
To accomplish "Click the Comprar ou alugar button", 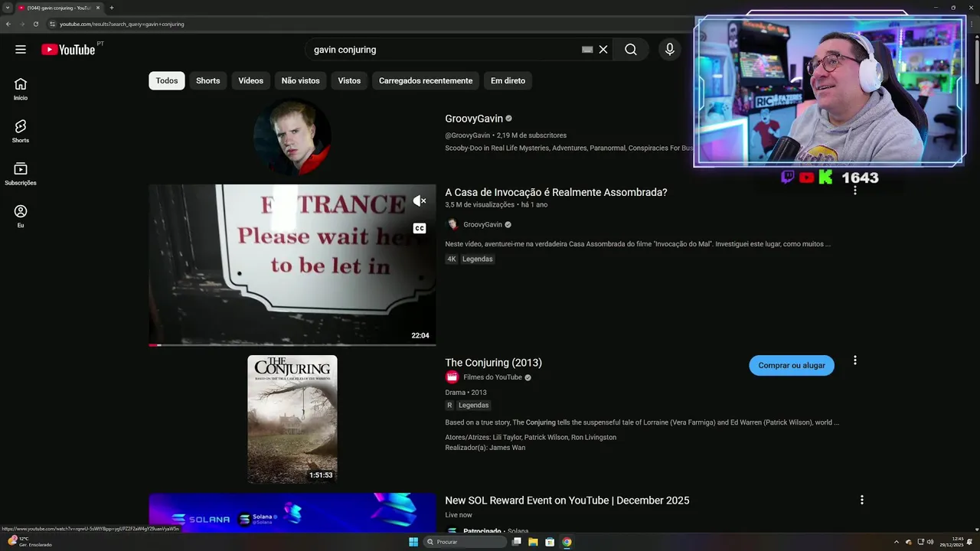I will pos(792,366).
